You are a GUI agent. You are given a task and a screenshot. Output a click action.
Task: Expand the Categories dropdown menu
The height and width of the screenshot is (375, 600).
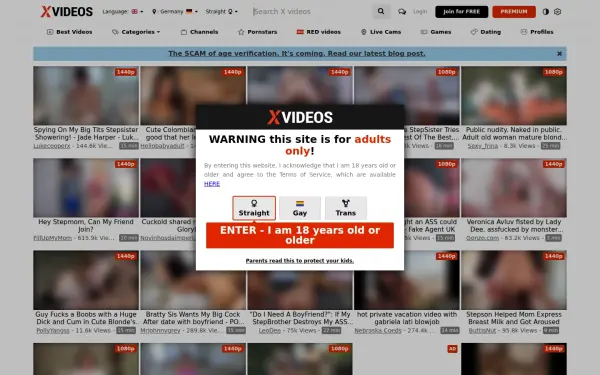point(136,32)
